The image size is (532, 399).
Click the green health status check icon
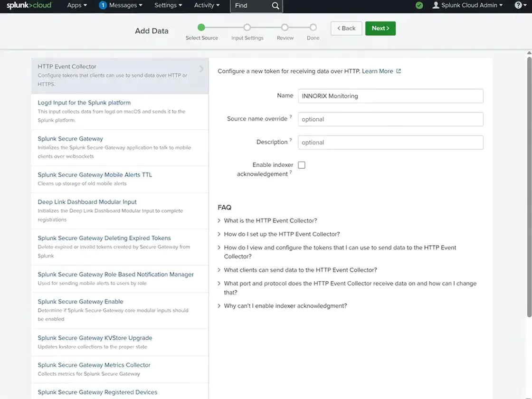[x=419, y=5]
